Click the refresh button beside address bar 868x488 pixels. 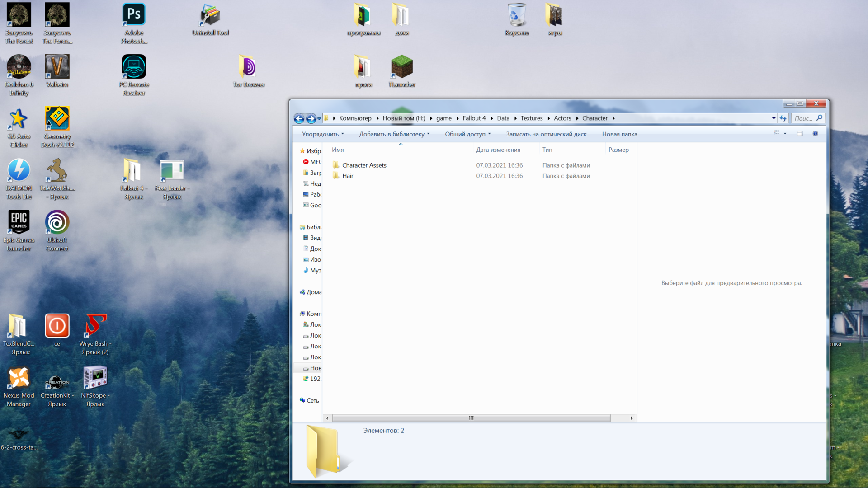(783, 118)
